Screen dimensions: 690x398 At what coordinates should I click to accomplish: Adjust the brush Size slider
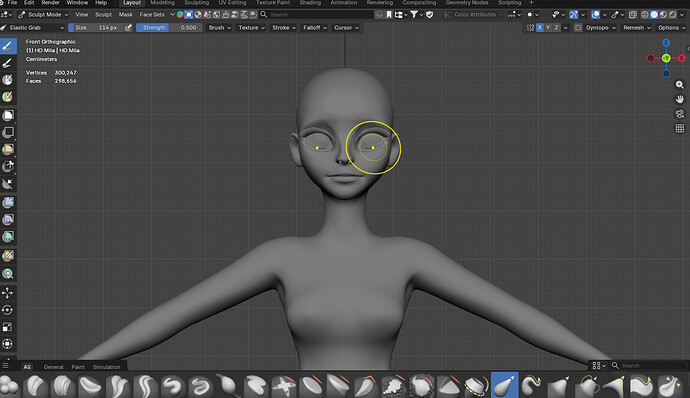(95, 28)
